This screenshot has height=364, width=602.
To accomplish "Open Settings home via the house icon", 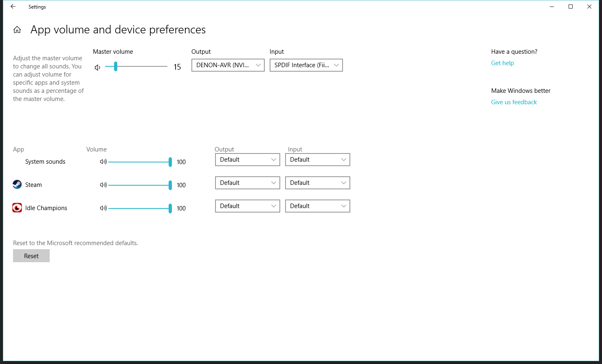I will pyautogui.click(x=17, y=30).
